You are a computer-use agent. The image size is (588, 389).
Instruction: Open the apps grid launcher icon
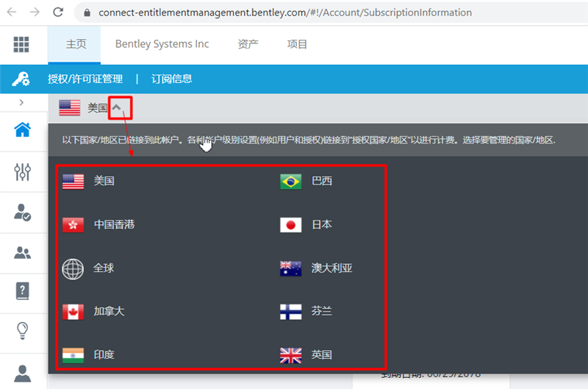coord(21,44)
